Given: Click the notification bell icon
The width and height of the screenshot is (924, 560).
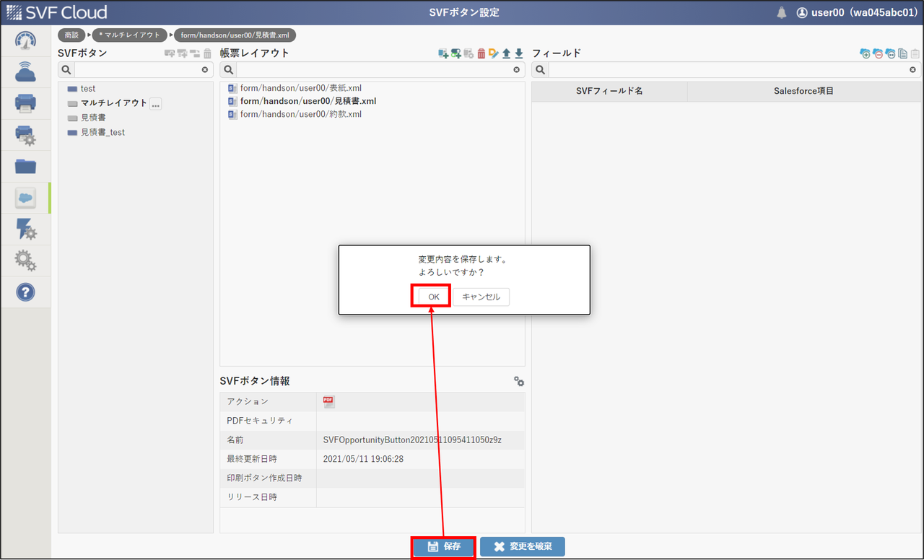Looking at the screenshot, I should pyautogui.click(x=782, y=12).
